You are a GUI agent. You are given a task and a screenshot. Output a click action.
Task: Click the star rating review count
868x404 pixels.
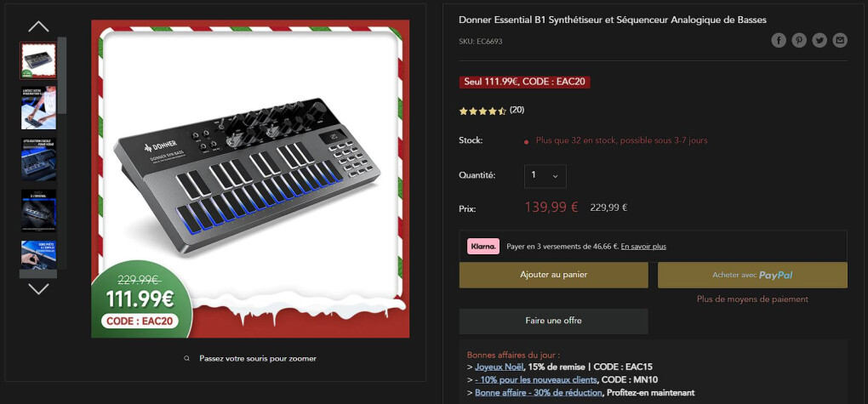(517, 110)
